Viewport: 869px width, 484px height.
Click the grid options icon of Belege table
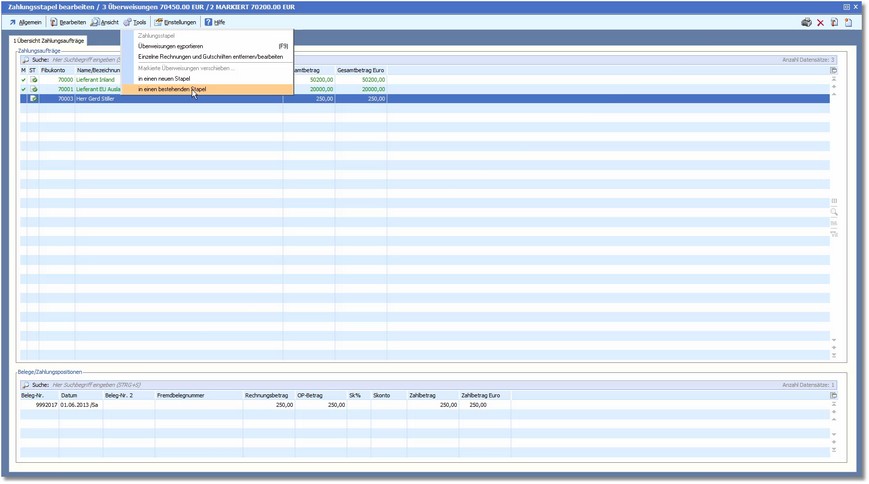click(x=834, y=396)
